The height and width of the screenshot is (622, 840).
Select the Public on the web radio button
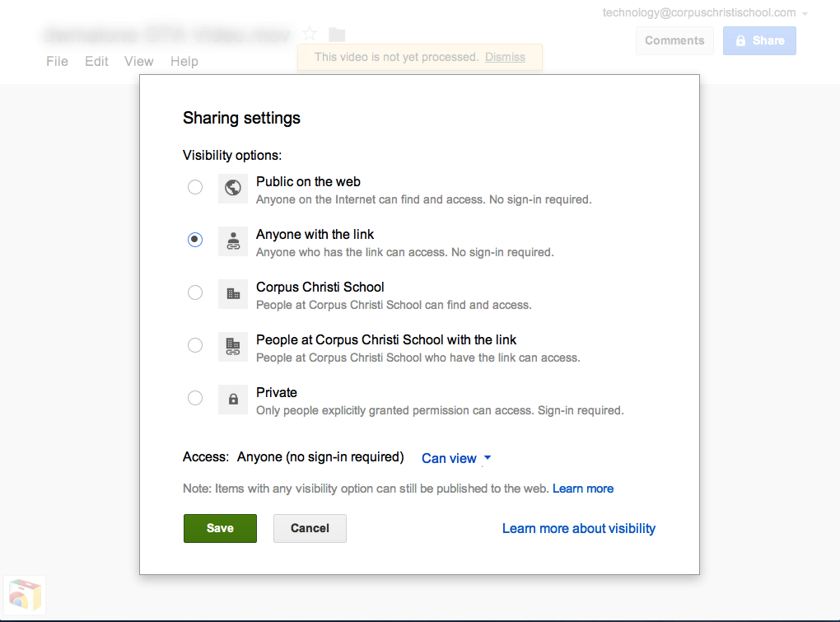195,187
